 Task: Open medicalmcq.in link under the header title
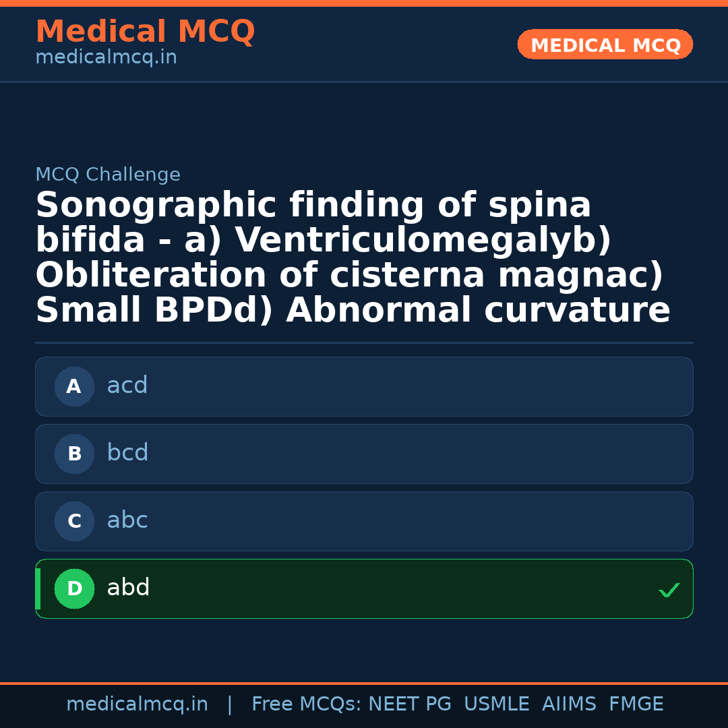[x=106, y=57]
